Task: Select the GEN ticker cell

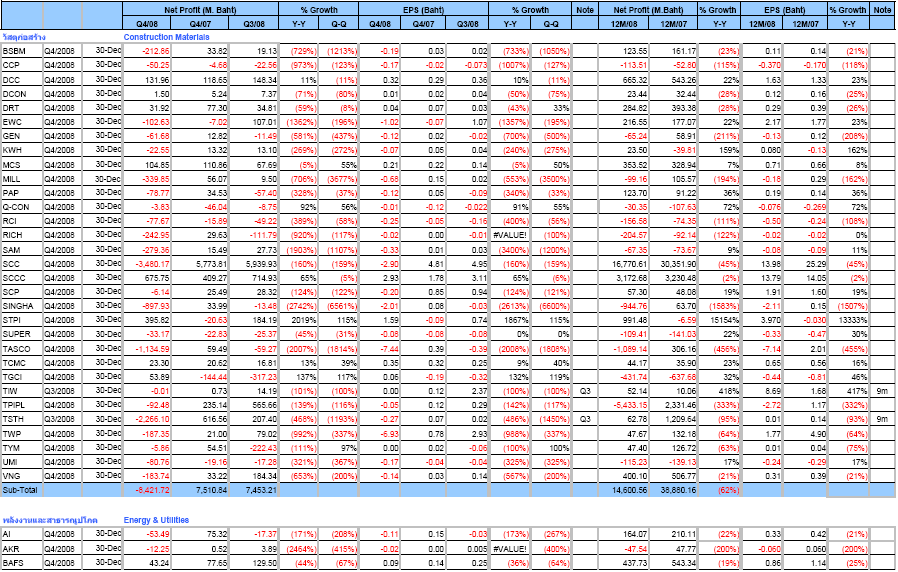Action: click(22, 136)
